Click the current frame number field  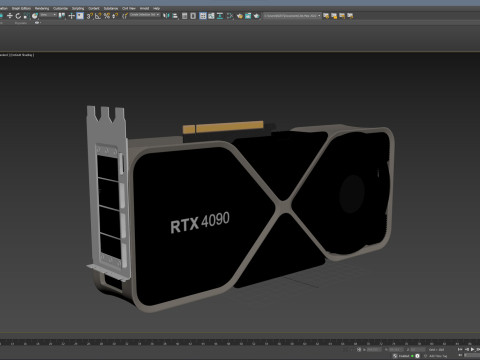click(x=472, y=355)
